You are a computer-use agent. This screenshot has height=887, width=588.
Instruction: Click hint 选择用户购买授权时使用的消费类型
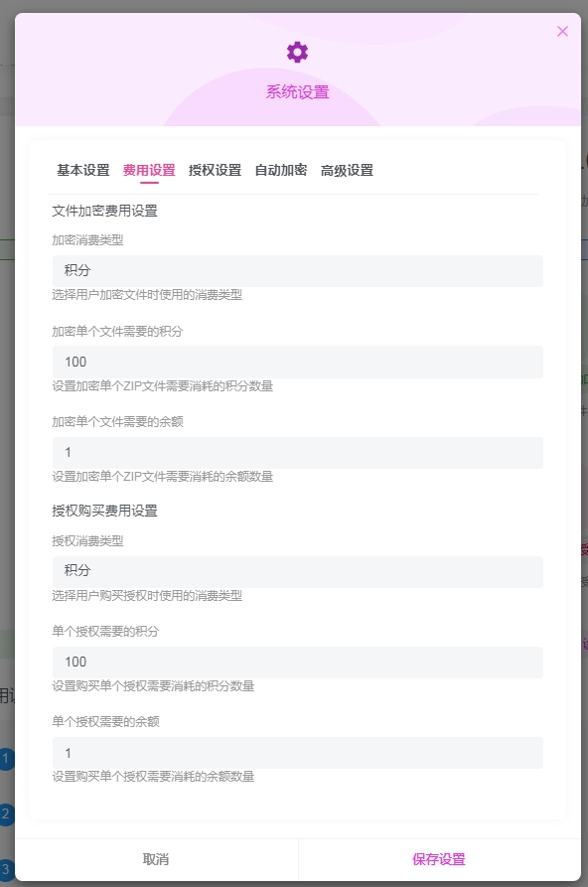(147, 596)
